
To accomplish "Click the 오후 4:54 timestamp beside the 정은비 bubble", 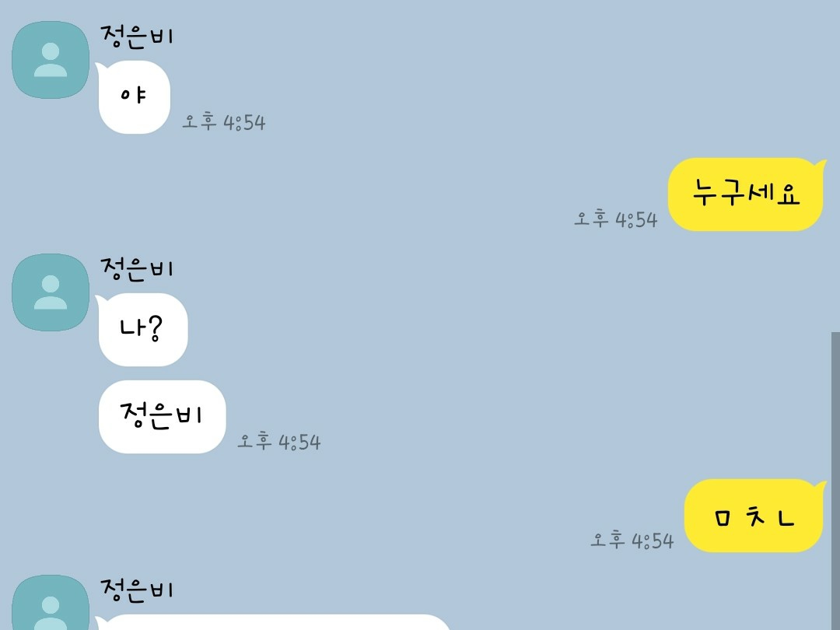I will click(279, 442).
